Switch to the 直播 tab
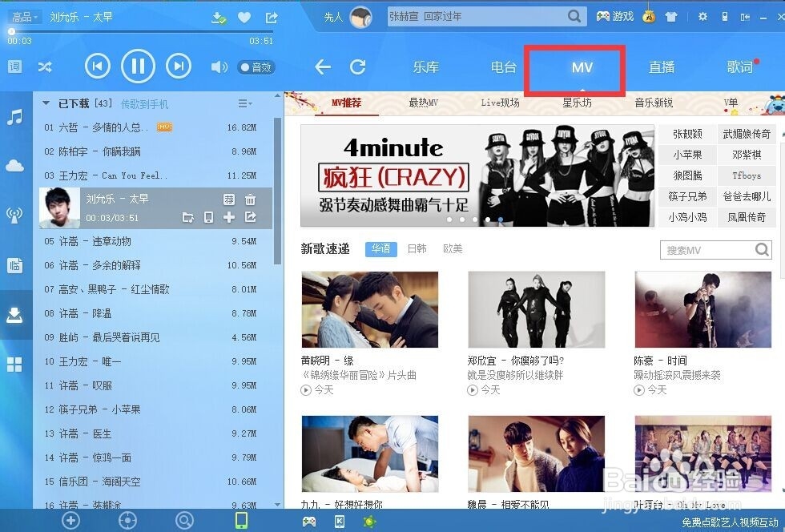 tap(662, 67)
